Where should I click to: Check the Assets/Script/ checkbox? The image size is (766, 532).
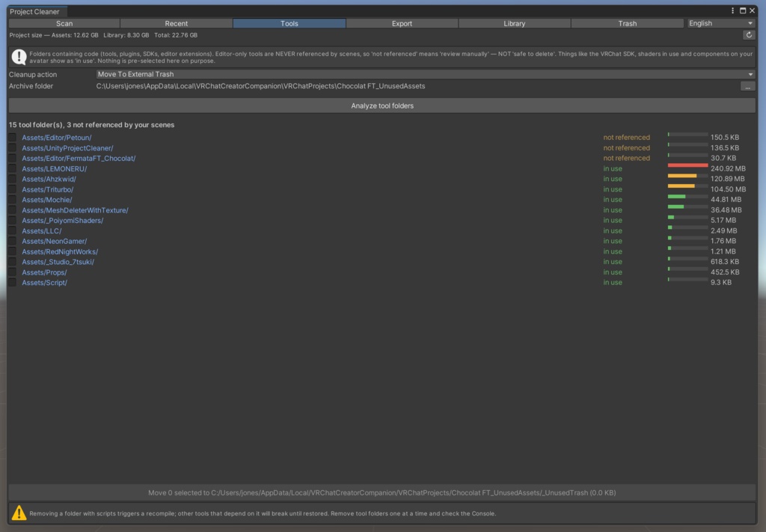click(12, 283)
